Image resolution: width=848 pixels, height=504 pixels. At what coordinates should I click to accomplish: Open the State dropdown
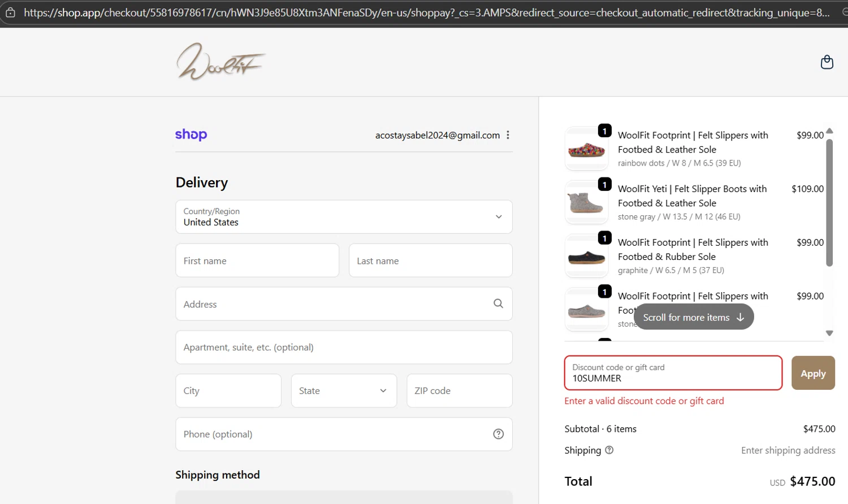[x=344, y=390]
